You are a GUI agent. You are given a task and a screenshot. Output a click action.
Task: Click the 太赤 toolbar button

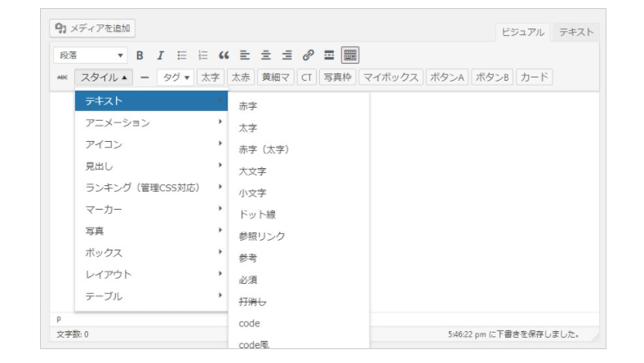[x=240, y=77]
